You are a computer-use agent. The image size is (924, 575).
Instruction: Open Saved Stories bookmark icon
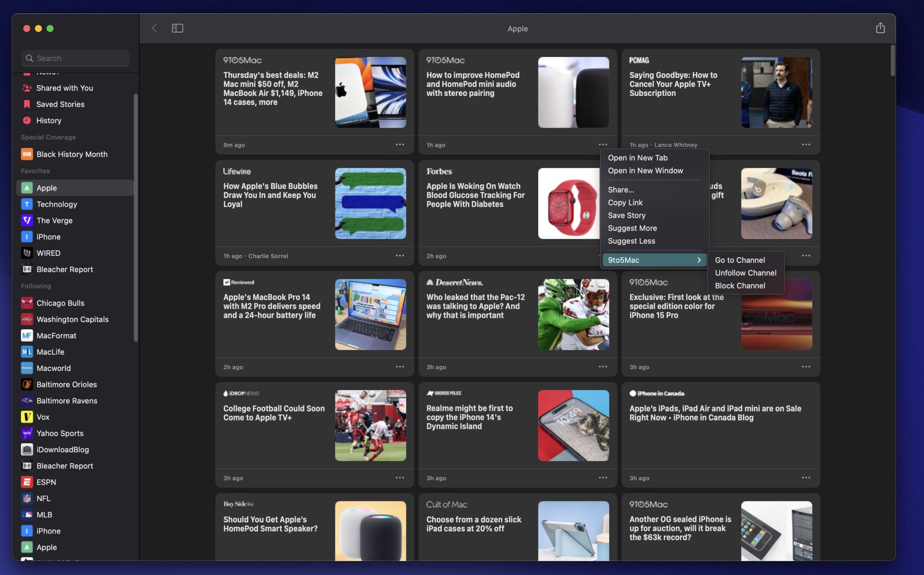27,104
